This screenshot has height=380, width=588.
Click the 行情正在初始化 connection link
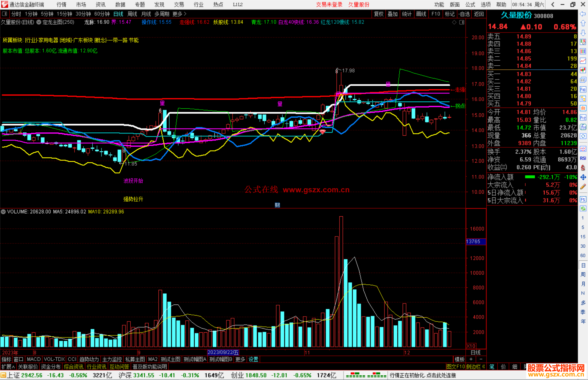point(422,375)
